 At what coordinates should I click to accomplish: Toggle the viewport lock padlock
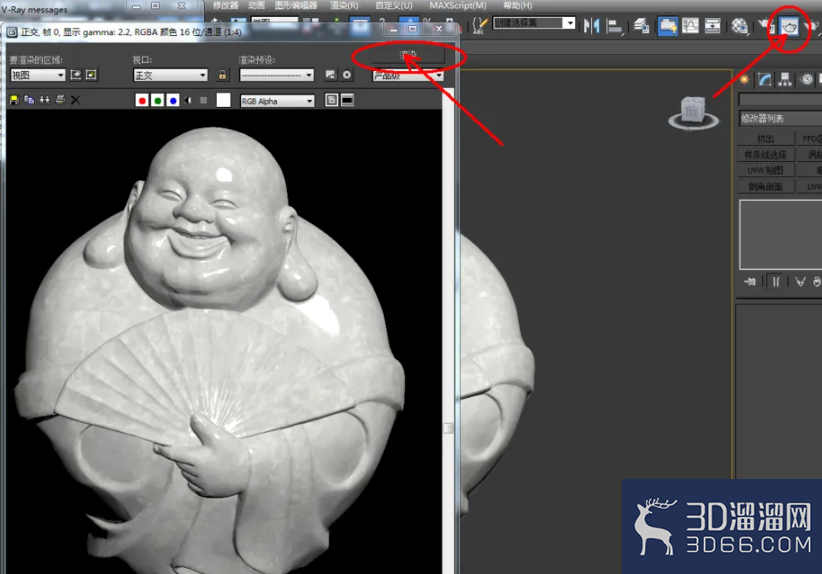click(x=222, y=74)
